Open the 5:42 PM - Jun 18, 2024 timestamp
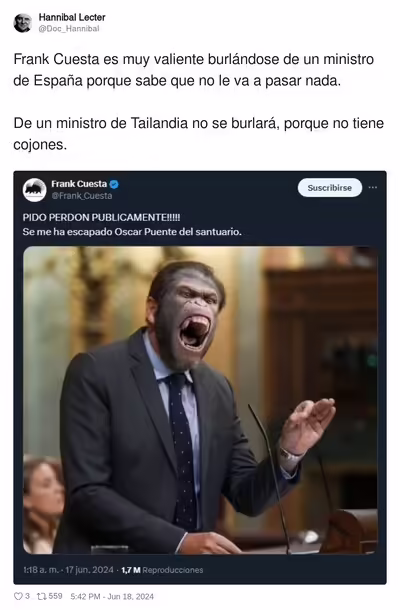400x610 pixels. click(112, 596)
